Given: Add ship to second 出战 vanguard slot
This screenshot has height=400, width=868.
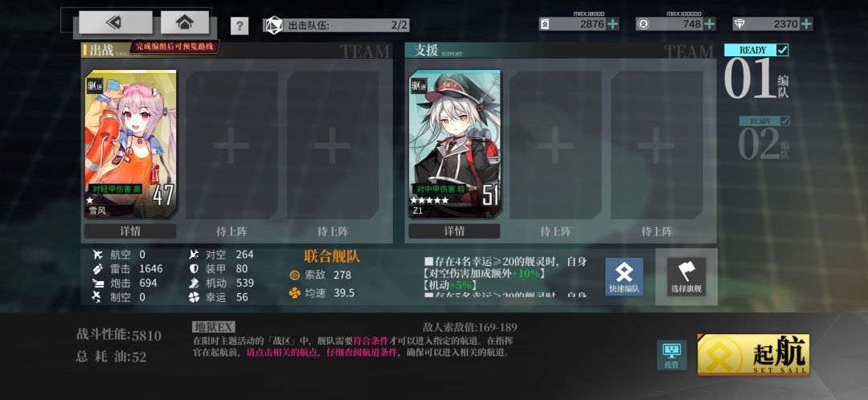Looking at the screenshot, I should point(231,145).
